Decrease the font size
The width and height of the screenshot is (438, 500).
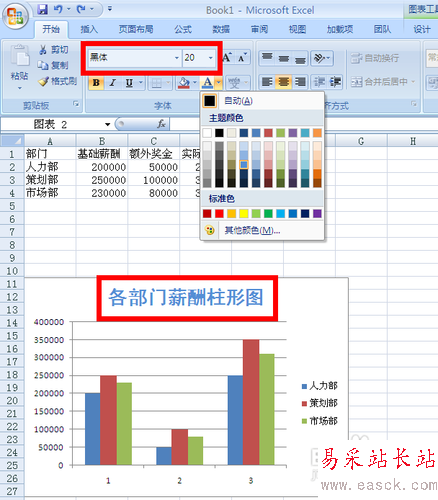coord(243,57)
